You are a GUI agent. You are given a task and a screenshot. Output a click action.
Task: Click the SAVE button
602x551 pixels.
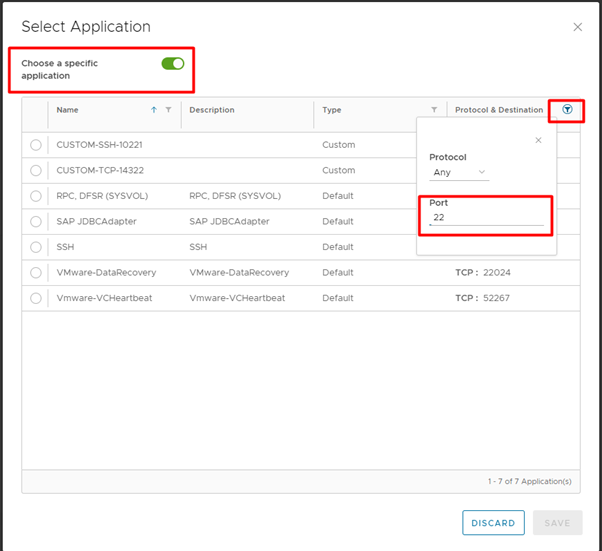557,523
